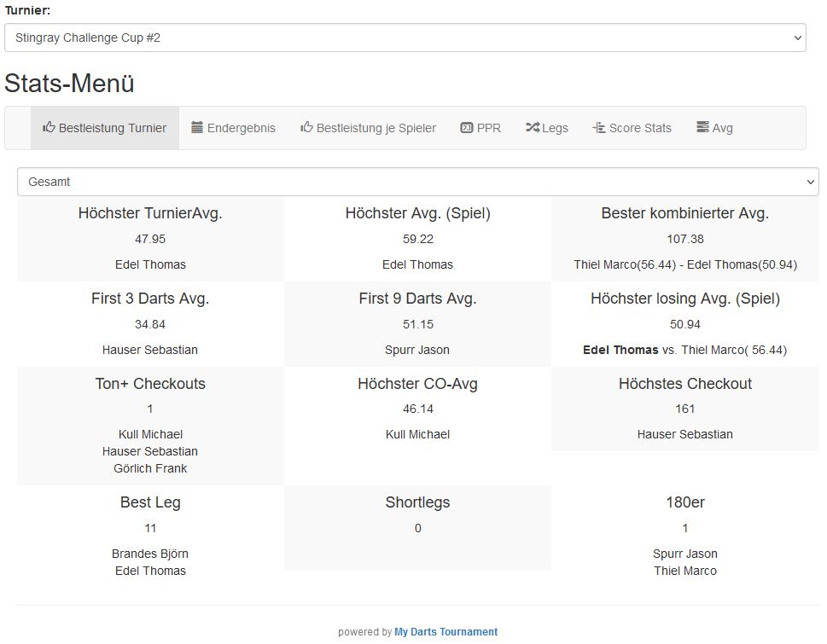Click the Höchster TurnierAvg. heading
Viewport: 827px width, 644px height.
tap(150, 213)
